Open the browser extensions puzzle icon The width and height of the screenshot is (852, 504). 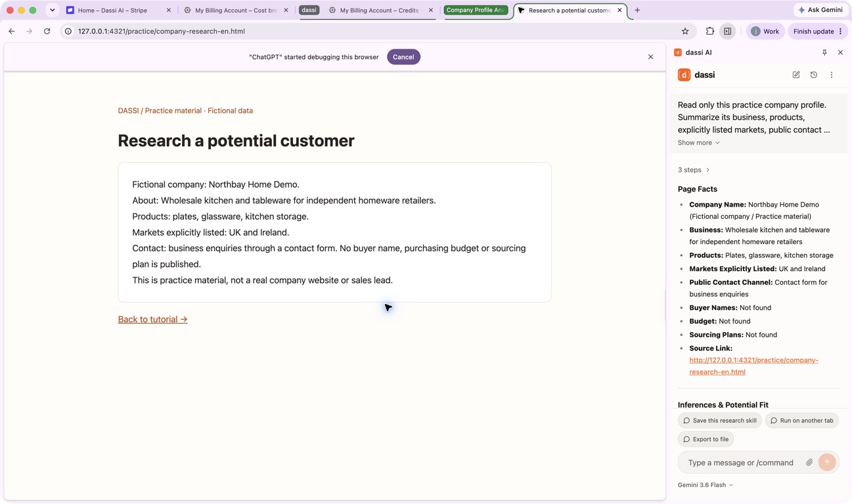pyautogui.click(x=710, y=31)
